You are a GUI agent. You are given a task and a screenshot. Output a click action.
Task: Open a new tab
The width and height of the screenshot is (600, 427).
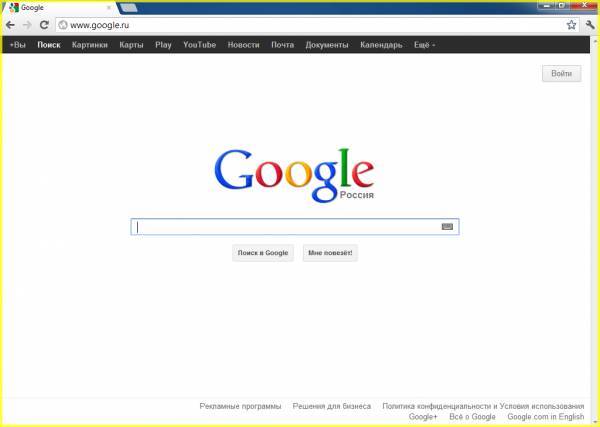129,8
